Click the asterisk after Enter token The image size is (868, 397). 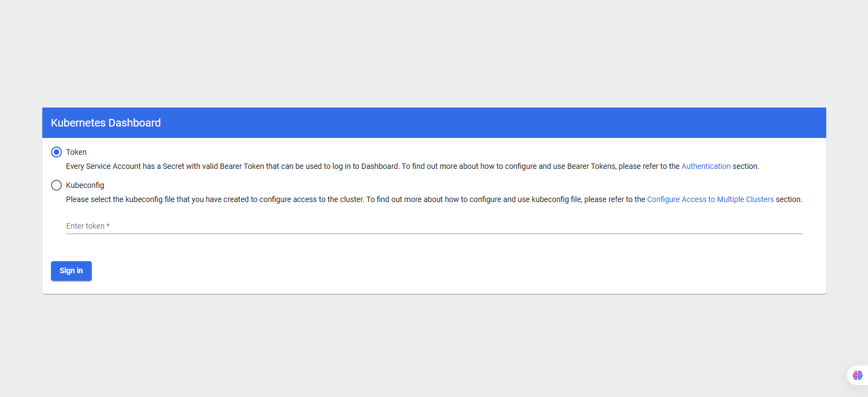coord(108,226)
